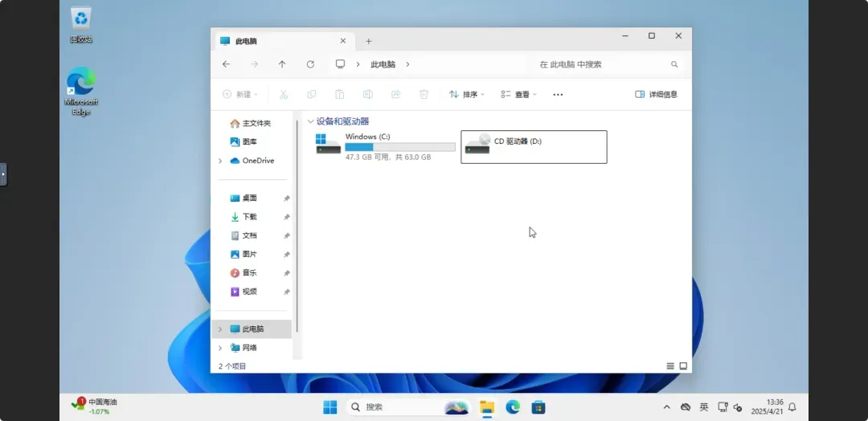Viewport: 868px width, 421px height.
Task: Select the Windows (C:) drive
Action: [385, 146]
